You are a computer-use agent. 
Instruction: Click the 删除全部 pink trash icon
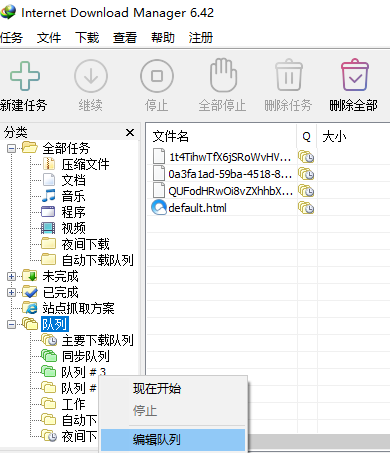355,75
